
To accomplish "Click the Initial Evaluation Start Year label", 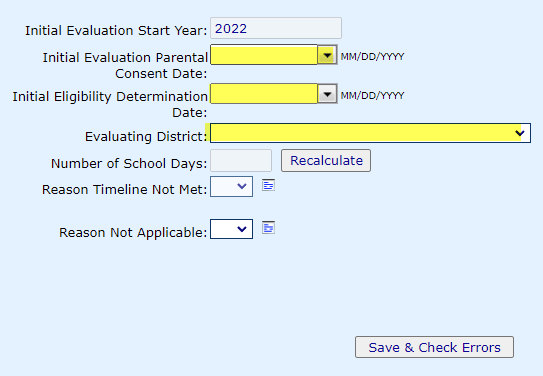I will point(116,30).
